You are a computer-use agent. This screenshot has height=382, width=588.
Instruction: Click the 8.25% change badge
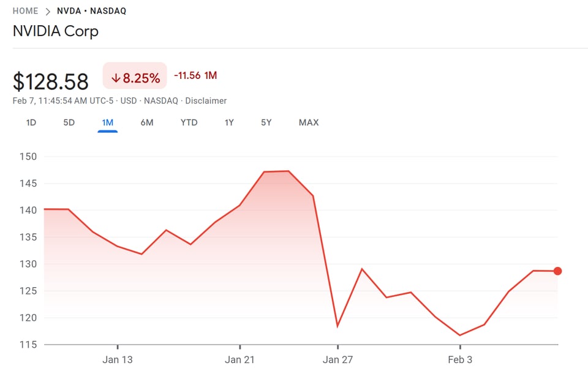click(x=135, y=78)
